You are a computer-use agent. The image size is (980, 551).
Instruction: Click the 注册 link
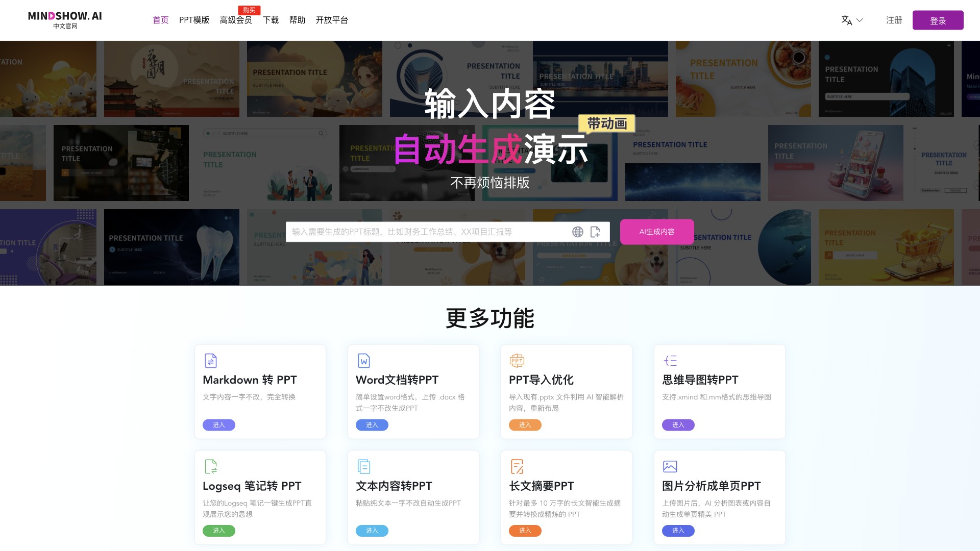pyautogui.click(x=894, y=20)
